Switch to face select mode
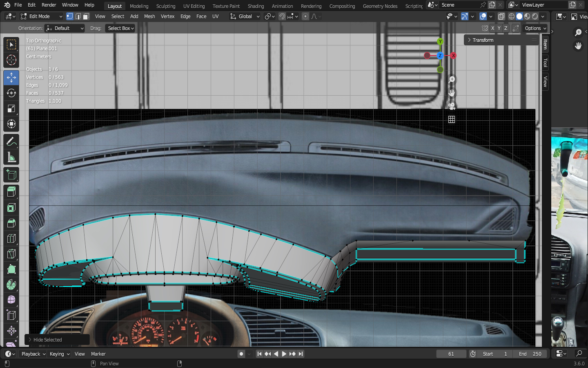 coord(86,16)
